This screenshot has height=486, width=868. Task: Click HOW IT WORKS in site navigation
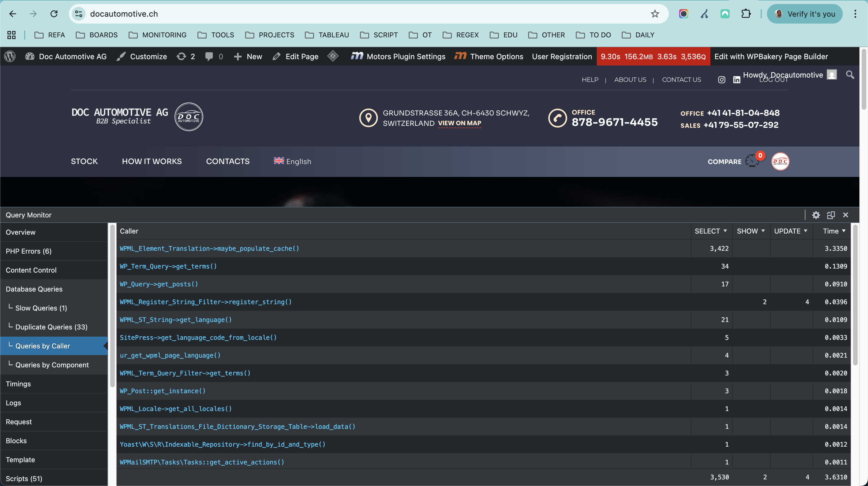click(x=152, y=161)
